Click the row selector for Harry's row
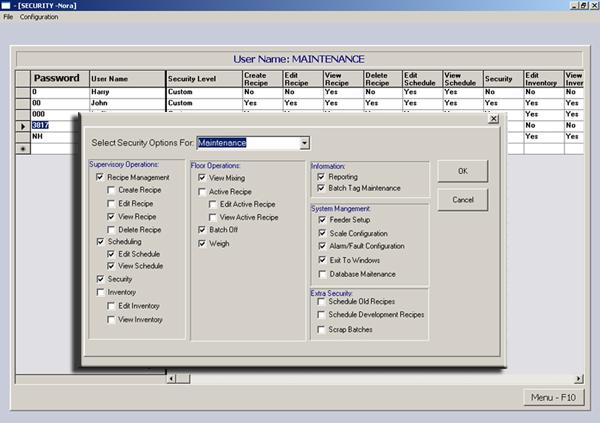Viewport: 600px width, 423px height. 23,92
